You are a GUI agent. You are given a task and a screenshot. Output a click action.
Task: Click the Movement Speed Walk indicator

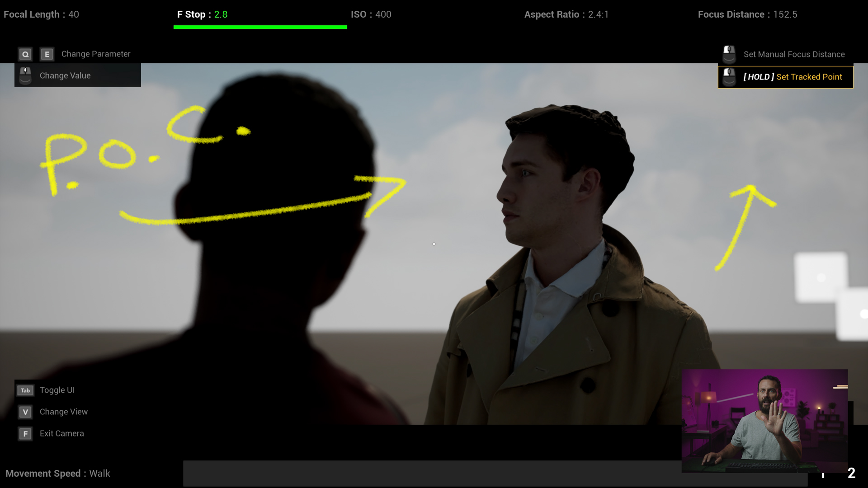click(x=58, y=474)
